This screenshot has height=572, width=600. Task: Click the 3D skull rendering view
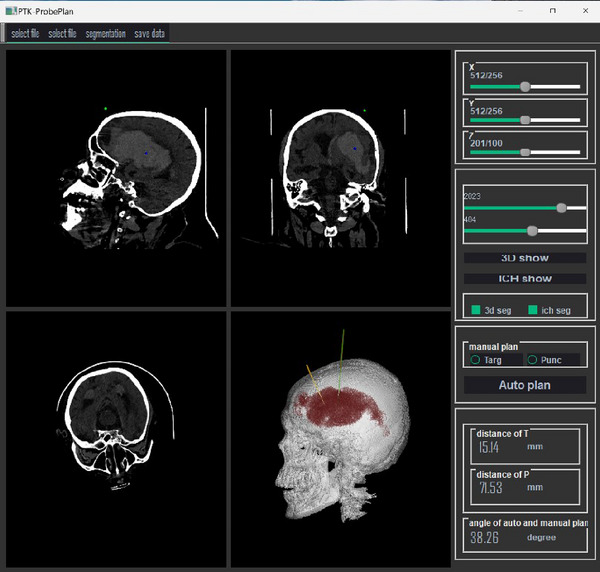click(341, 439)
